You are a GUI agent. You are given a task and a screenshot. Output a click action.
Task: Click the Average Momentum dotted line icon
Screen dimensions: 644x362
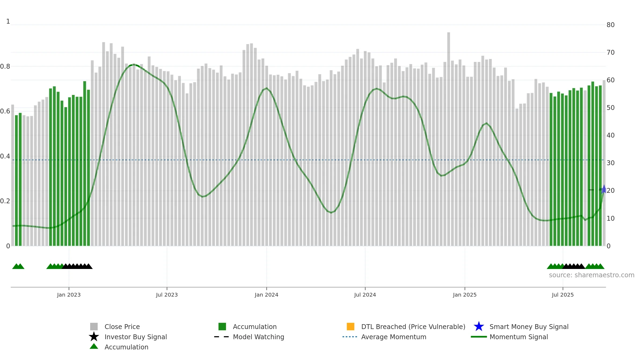350,337
